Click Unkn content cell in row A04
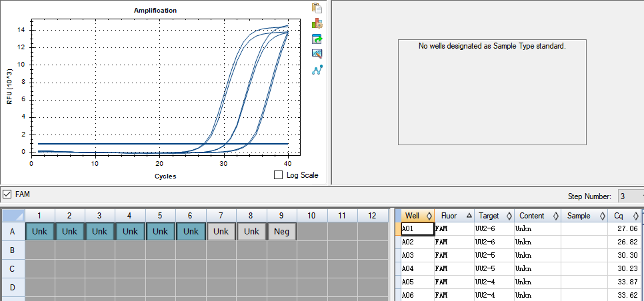Viewport: 644px width, 301px height. point(537,268)
